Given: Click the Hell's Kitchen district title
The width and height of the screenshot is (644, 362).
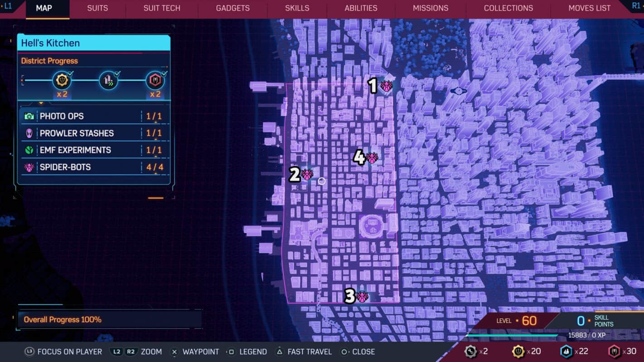Looking at the screenshot, I should click(x=50, y=43).
